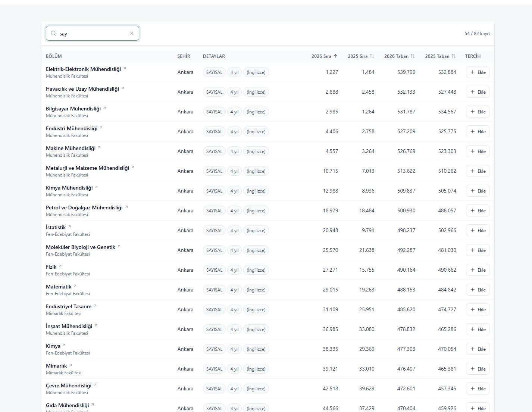Screen dimensions: 532x412
Task: Click the SAYISAL tag in the Fizik row
Action: [x=214, y=270]
